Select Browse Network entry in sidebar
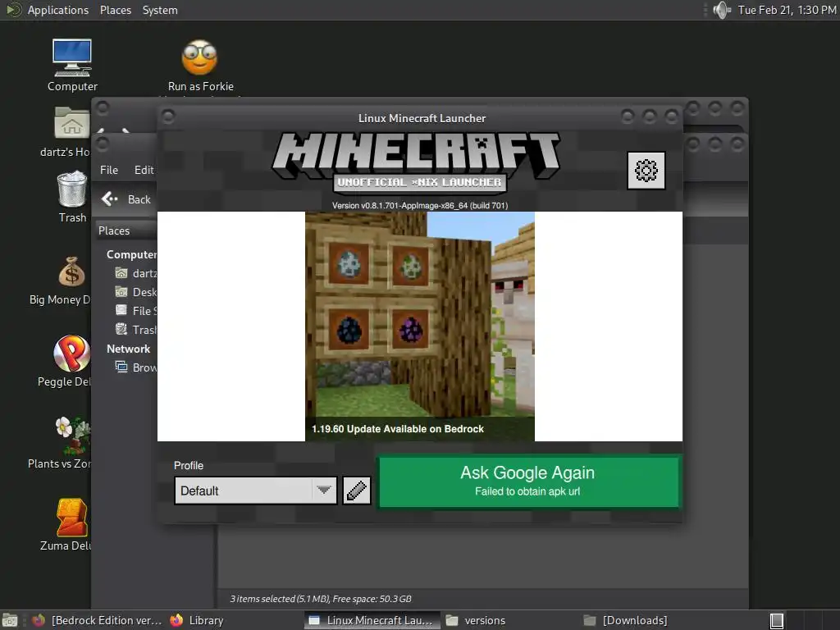 pos(136,367)
